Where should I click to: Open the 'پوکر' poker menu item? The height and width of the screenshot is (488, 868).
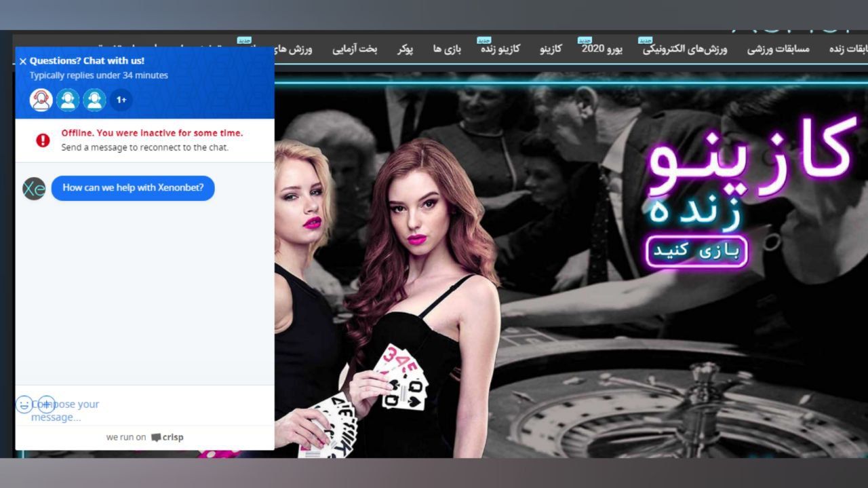pos(406,50)
